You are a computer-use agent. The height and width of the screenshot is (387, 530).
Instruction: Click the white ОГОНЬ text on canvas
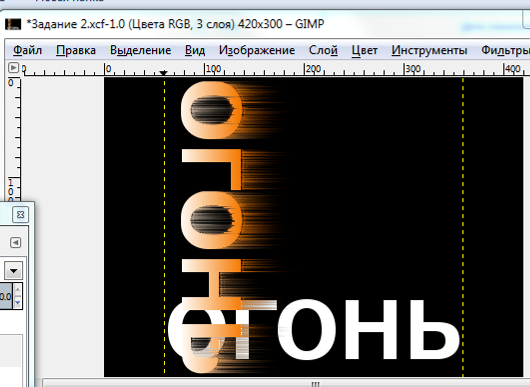[314, 330]
